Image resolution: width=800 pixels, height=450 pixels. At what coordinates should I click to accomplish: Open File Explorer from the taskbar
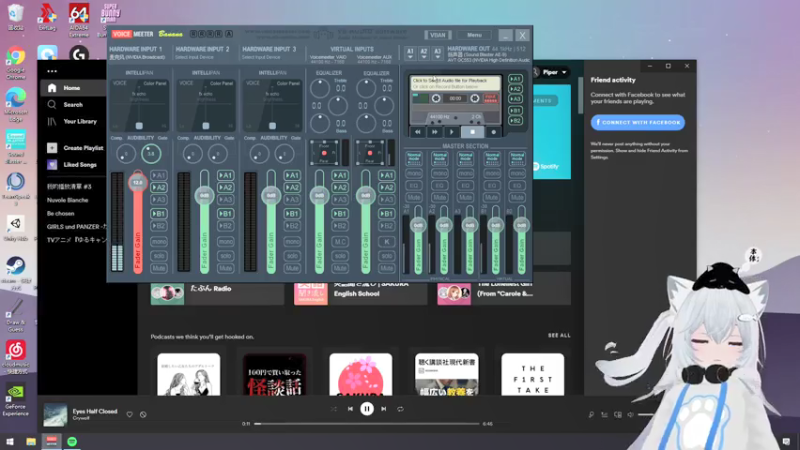click(31, 441)
